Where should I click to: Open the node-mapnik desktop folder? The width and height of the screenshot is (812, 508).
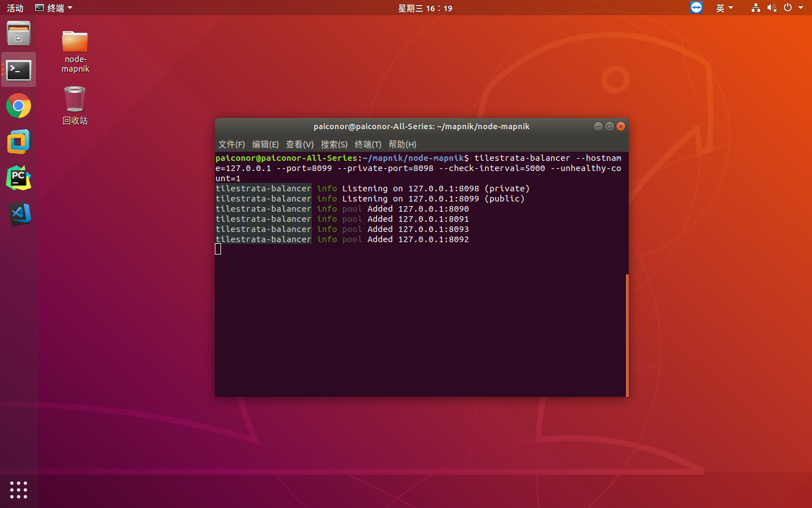75,51
